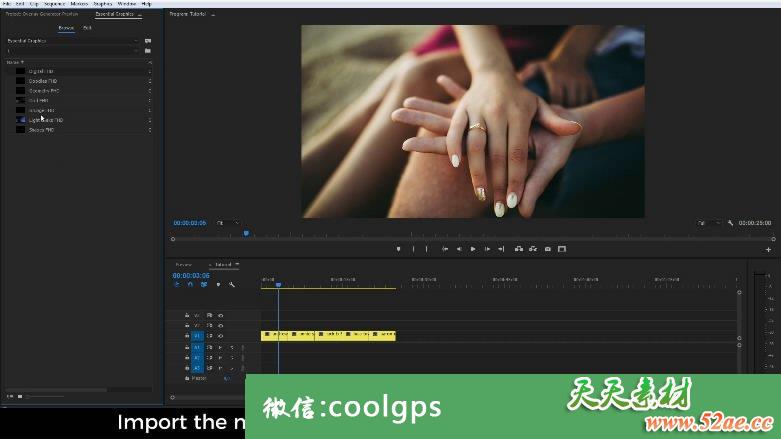Open the folder path dropdown below Essential Graphics
Viewport: 781px width, 439px height.
pos(73,51)
